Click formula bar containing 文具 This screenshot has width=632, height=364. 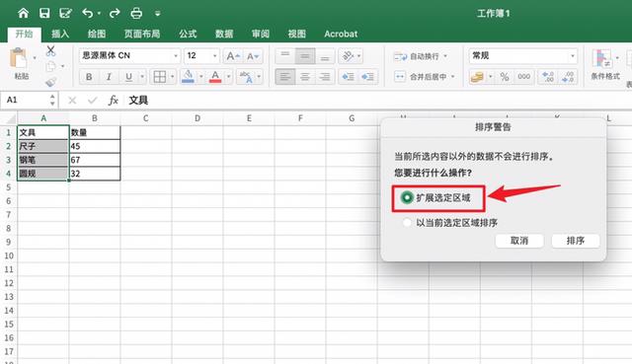379,100
